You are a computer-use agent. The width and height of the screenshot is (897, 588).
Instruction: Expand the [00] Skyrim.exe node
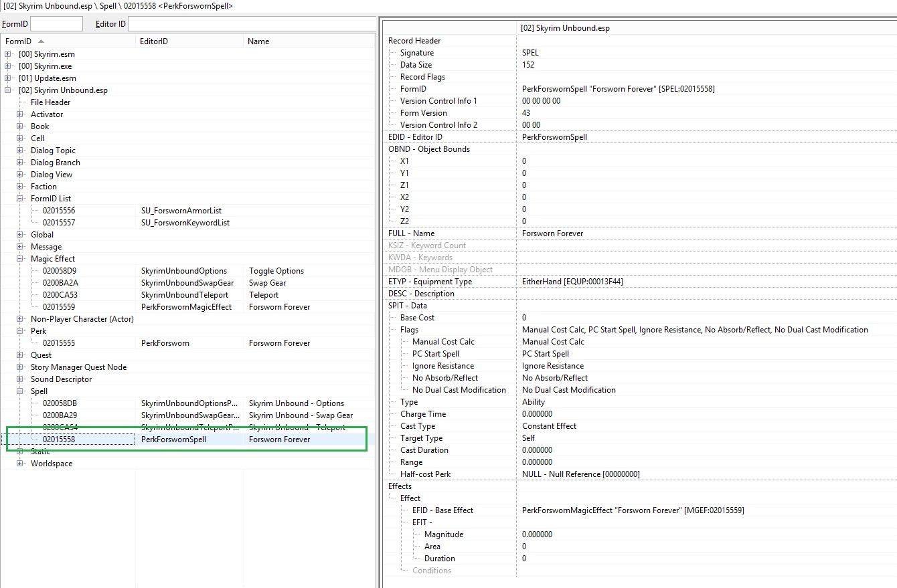(8, 66)
